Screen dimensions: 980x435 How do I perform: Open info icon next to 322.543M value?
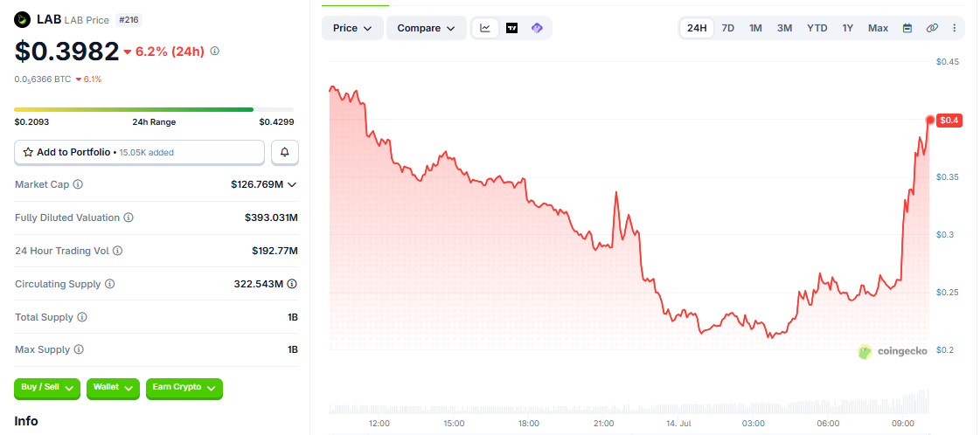coord(292,284)
